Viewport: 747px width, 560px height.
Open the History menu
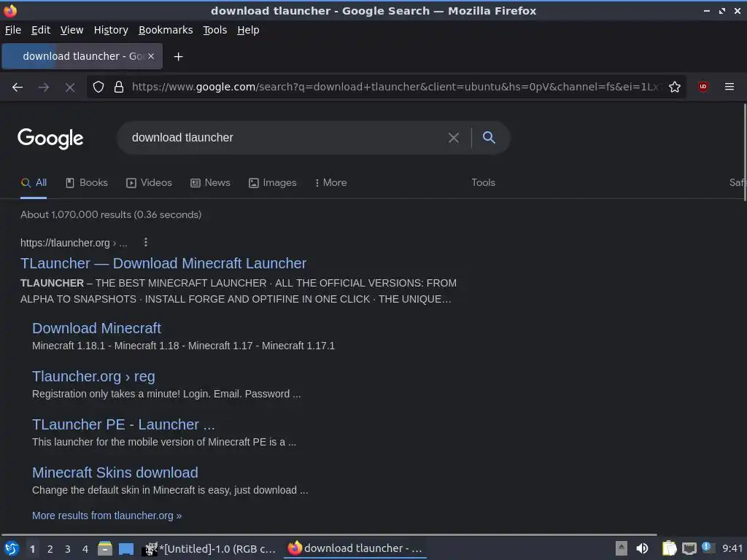(111, 30)
